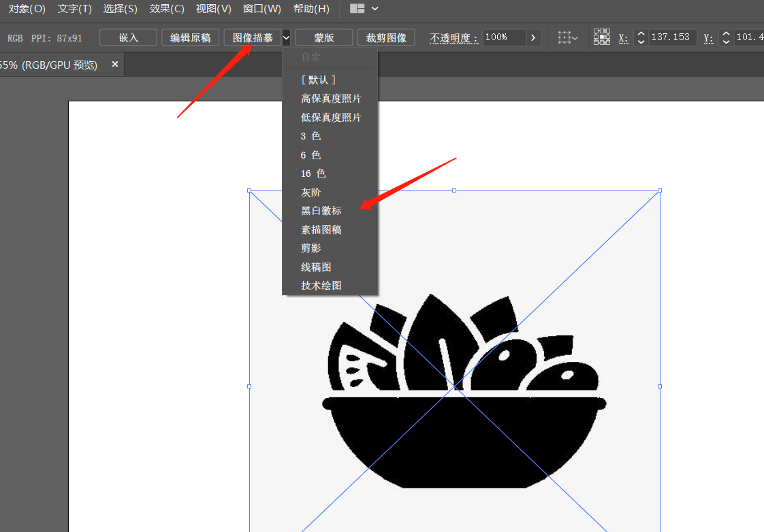764x532 pixels.
Task: Close the document tab
Action: (x=115, y=64)
